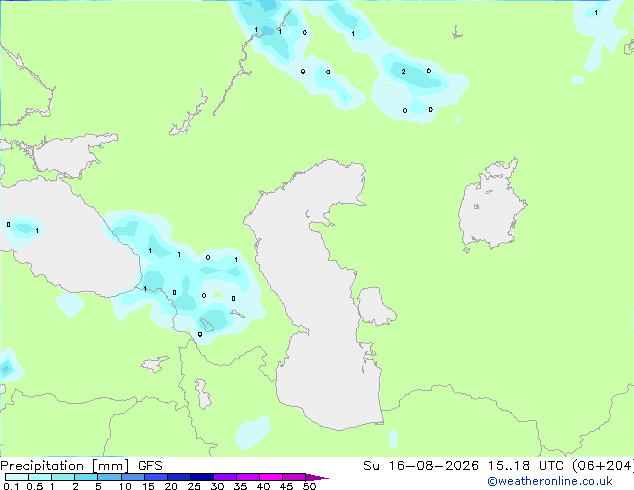The width and height of the screenshot is (634, 490).
Task: Select the 15–20 mm legend swatch
Action: tap(155, 477)
